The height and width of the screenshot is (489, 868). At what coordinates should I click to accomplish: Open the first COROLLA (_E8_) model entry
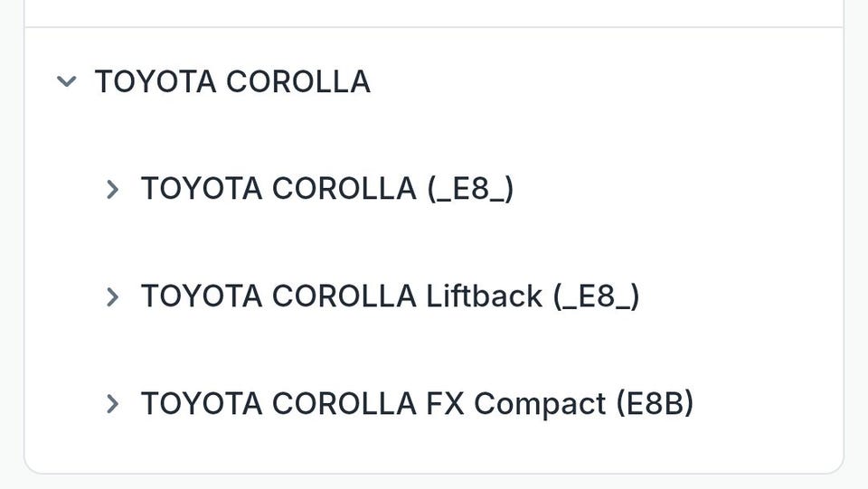point(326,189)
